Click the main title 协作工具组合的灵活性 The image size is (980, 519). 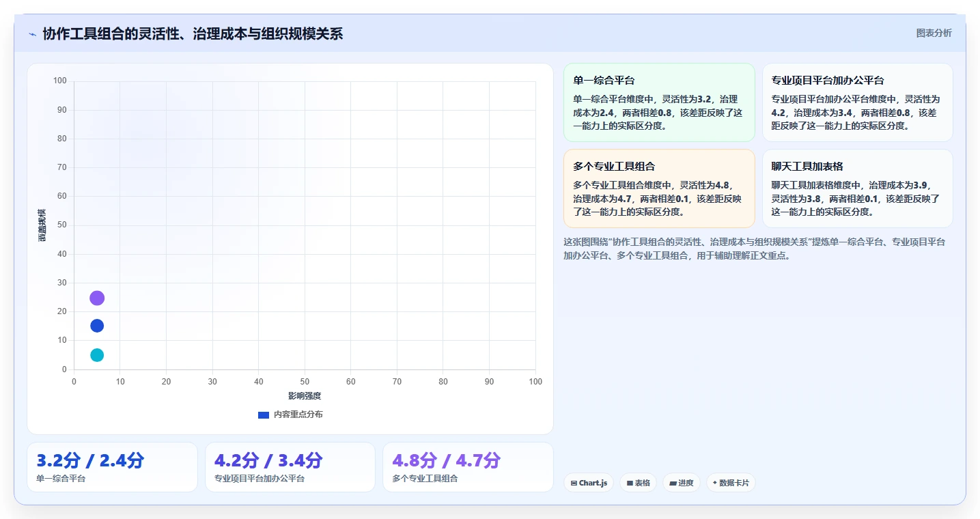(193, 33)
